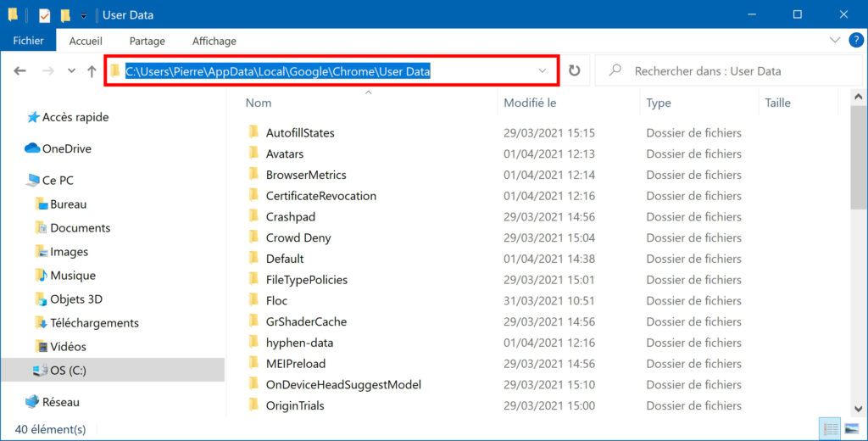
Task: Go forward with the forward arrow
Action: 48,71
